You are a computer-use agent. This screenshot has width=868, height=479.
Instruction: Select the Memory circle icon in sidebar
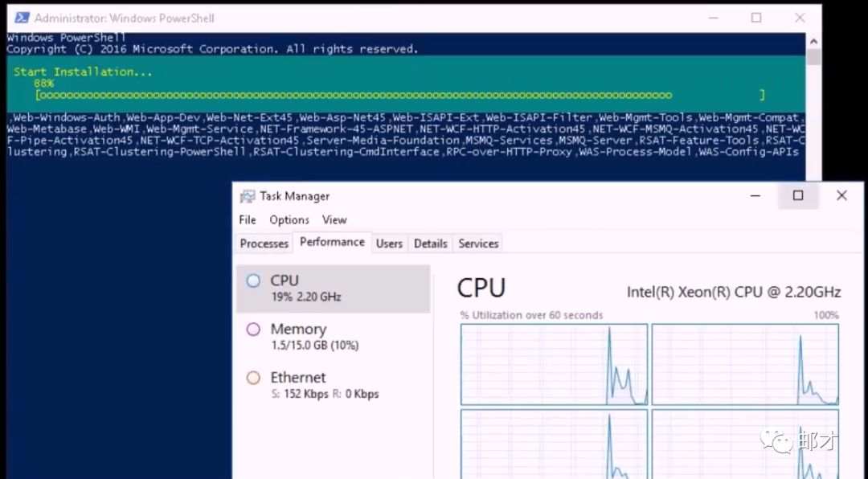coord(253,330)
